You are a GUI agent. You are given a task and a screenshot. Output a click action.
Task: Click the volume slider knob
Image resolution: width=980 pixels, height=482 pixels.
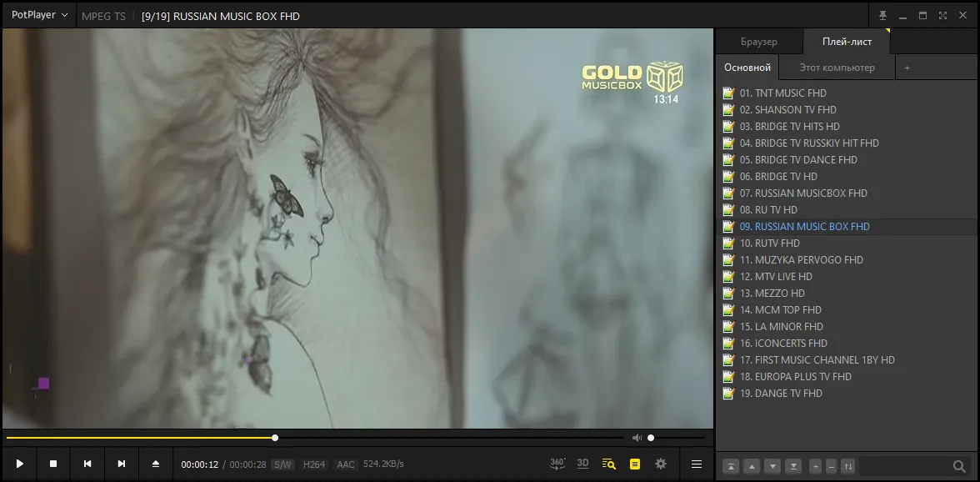click(x=651, y=438)
